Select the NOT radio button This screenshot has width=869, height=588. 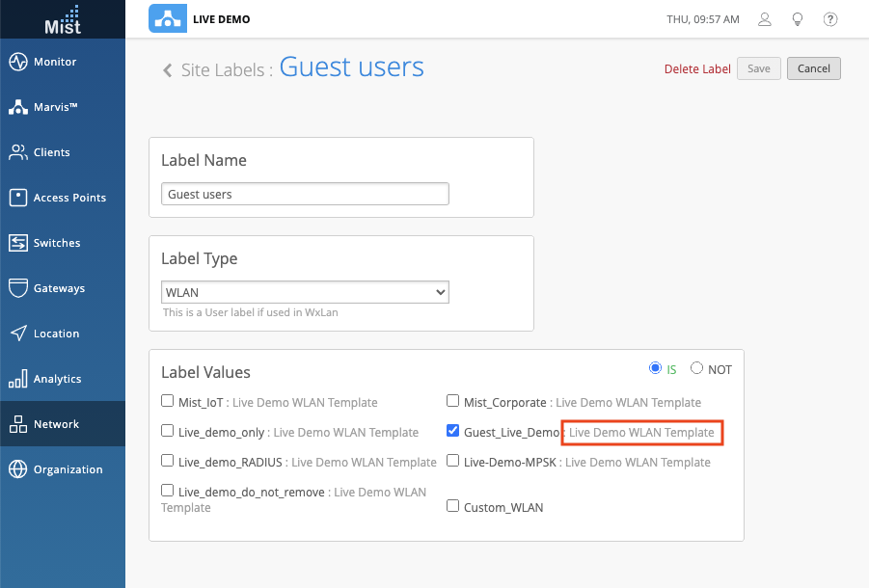pyautogui.click(x=696, y=369)
